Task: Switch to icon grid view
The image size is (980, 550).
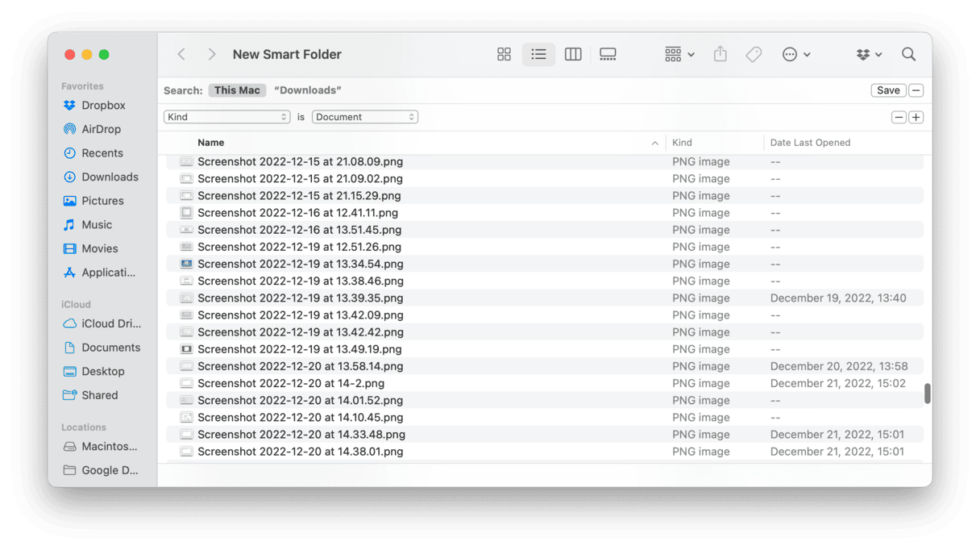Action: pyautogui.click(x=504, y=54)
